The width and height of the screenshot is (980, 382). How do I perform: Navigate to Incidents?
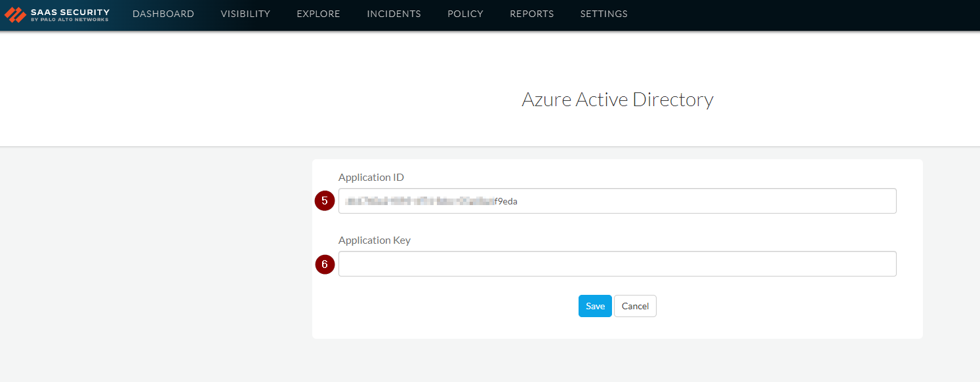(x=394, y=14)
